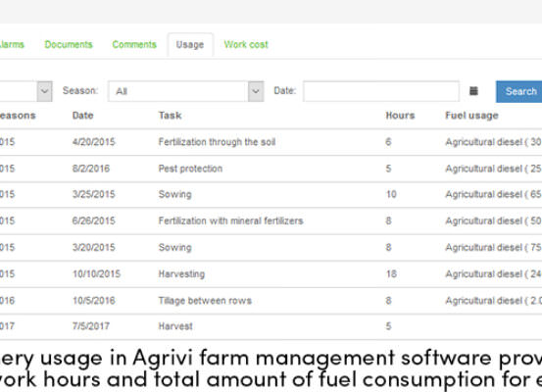Open the calendar date picker icon
The height and width of the screenshot is (392, 542).
click(473, 91)
